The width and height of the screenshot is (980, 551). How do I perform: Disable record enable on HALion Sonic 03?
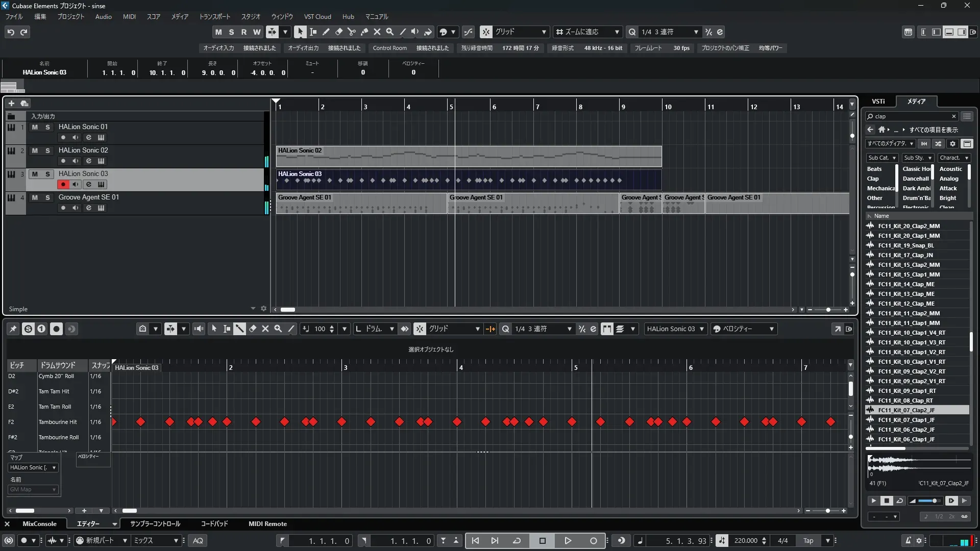tap(63, 185)
